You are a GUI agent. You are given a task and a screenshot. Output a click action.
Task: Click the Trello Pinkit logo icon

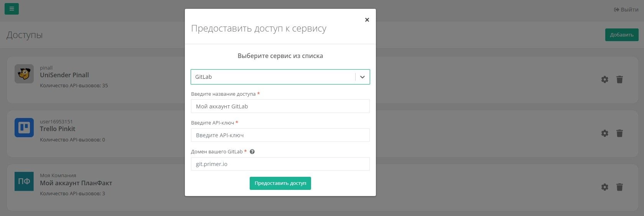24,128
